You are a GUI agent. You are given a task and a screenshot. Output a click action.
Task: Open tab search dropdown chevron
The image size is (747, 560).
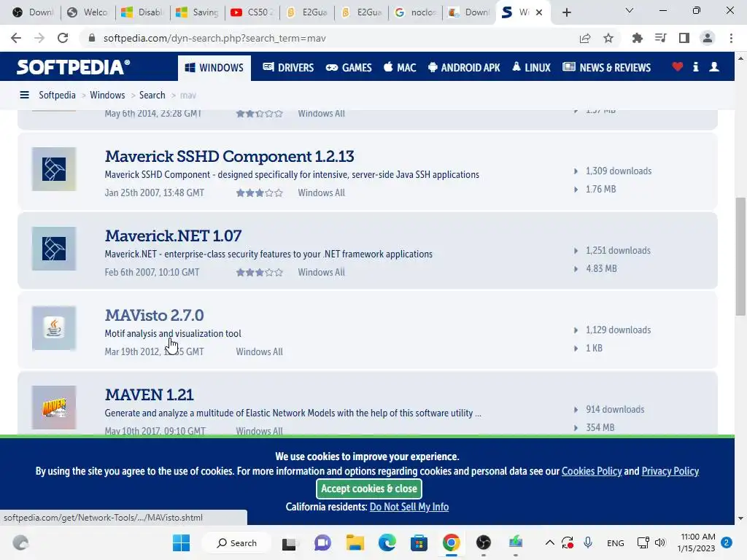pyautogui.click(x=630, y=10)
